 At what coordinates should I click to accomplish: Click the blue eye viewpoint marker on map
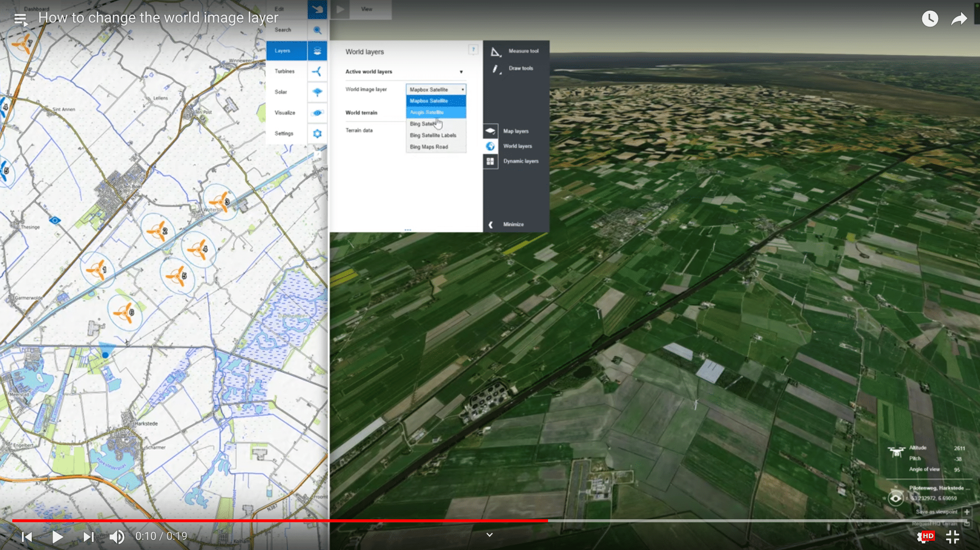[x=55, y=221]
